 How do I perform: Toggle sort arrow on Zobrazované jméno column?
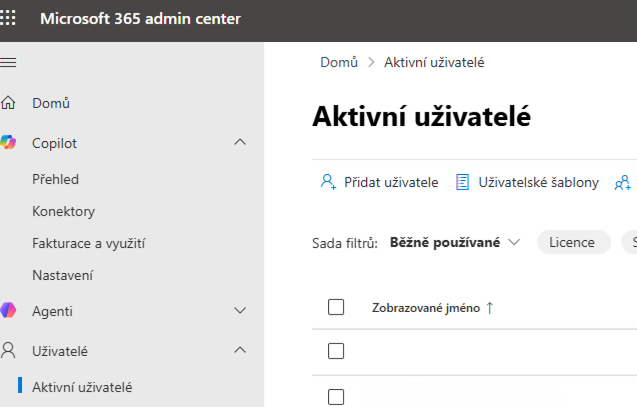(x=490, y=308)
